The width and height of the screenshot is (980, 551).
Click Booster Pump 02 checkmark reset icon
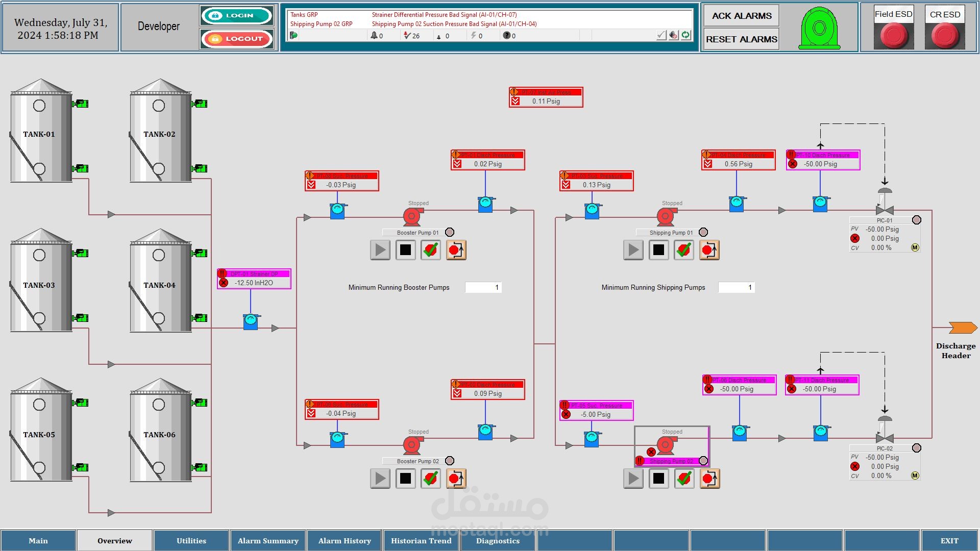pos(430,479)
